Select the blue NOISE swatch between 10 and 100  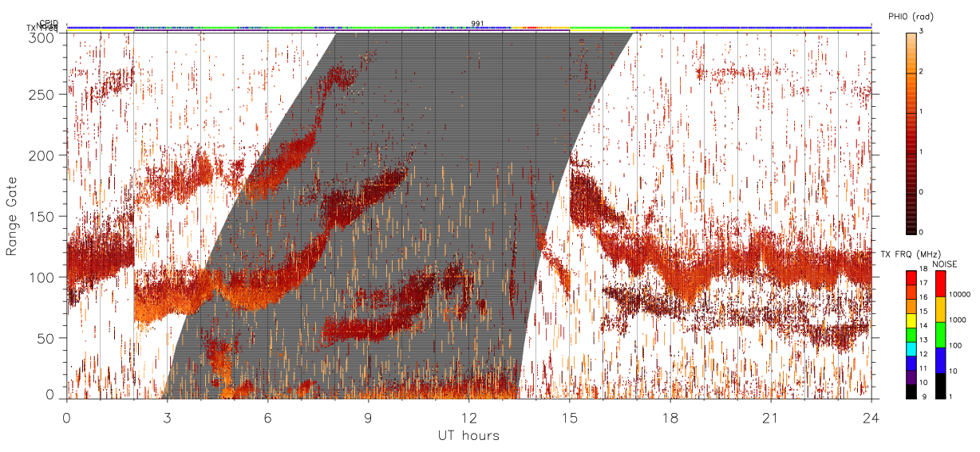pos(940,360)
